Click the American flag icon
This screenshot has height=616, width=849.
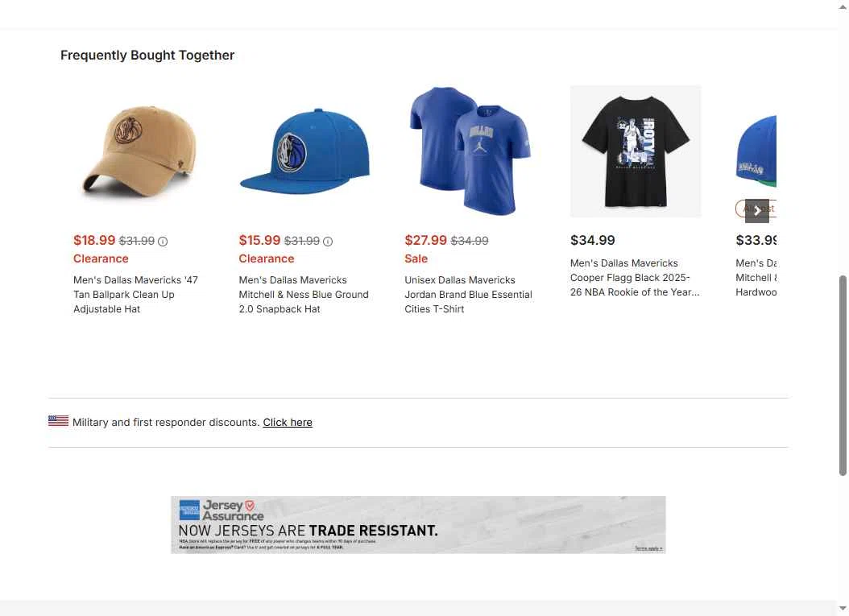click(x=58, y=421)
